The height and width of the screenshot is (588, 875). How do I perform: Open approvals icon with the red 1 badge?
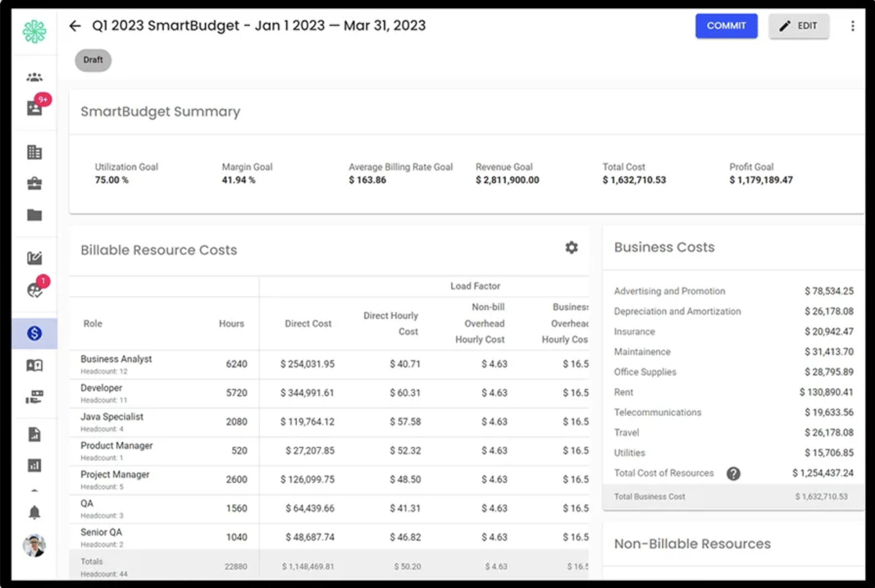coord(34,288)
